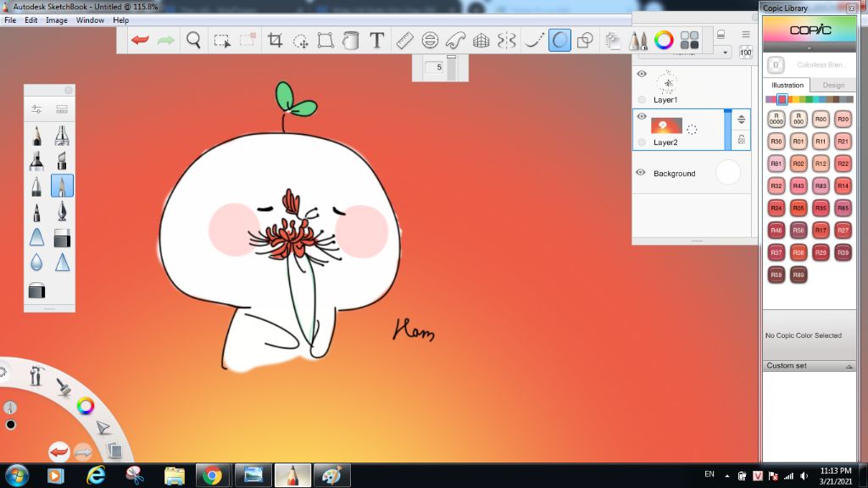
Task: Open the lagoon color wheel button
Action: 86,406
